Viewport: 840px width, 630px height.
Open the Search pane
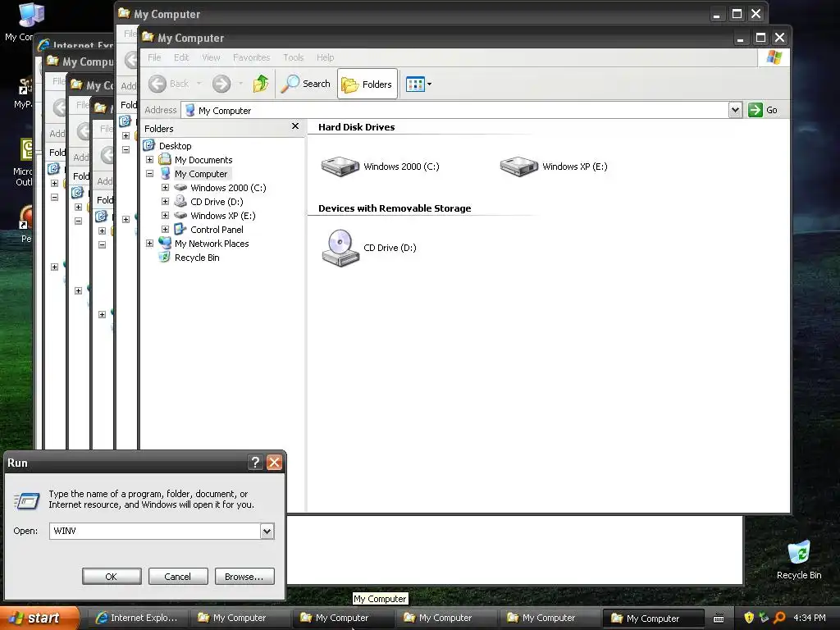[306, 84]
